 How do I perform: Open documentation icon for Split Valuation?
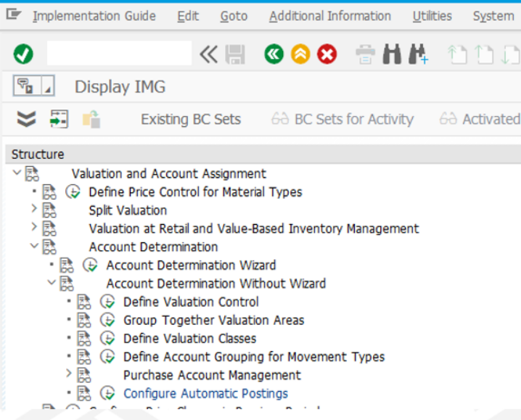click(49, 210)
